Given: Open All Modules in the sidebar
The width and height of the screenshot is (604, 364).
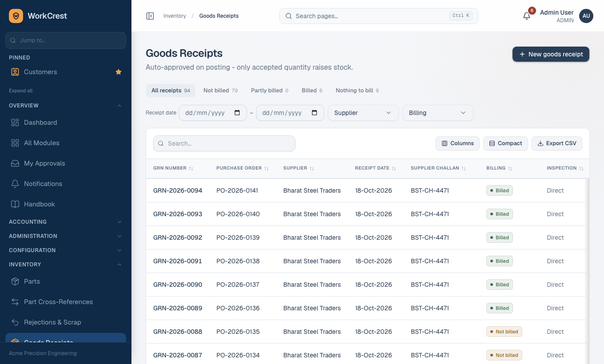Looking at the screenshot, I should [66, 143].
